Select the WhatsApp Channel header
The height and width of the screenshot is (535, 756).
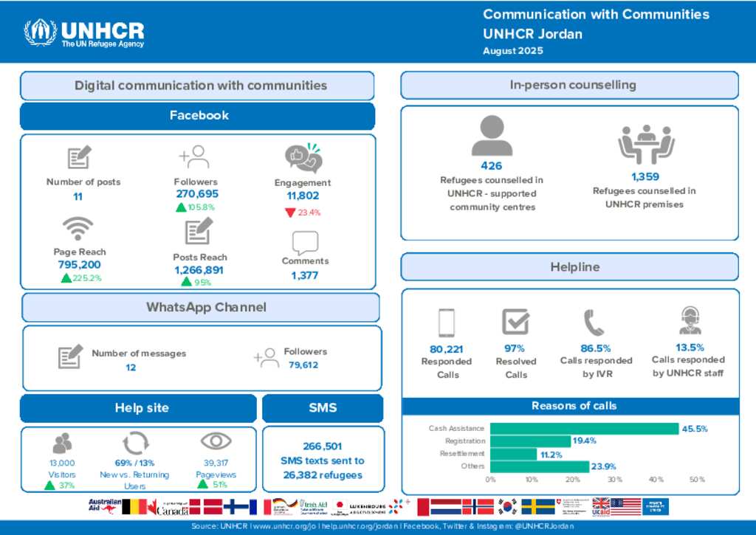point(201,307)
